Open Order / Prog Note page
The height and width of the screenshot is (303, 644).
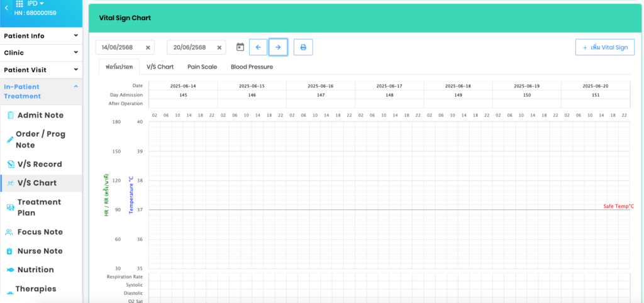tap(40, 139)
